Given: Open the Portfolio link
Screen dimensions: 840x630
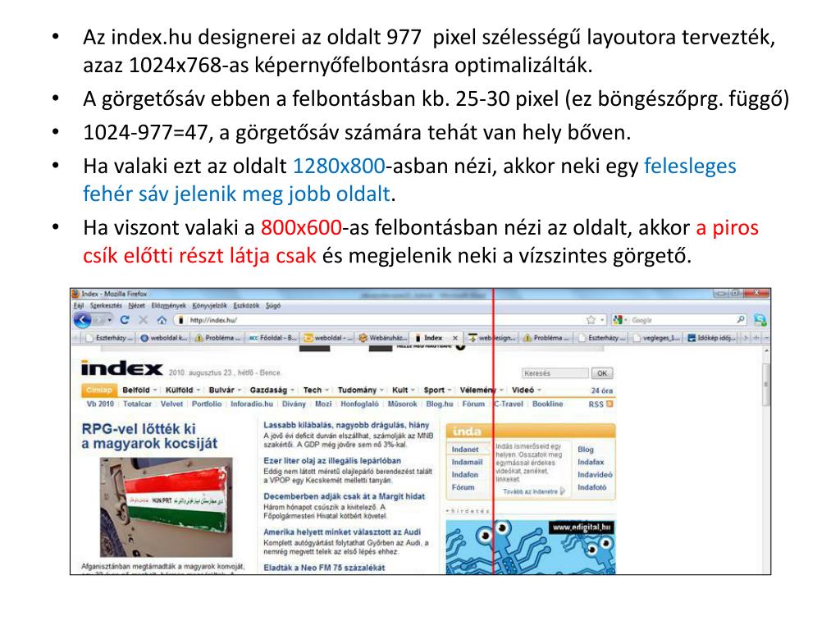Looking at the screenshot, I should [x=207, y=404].
